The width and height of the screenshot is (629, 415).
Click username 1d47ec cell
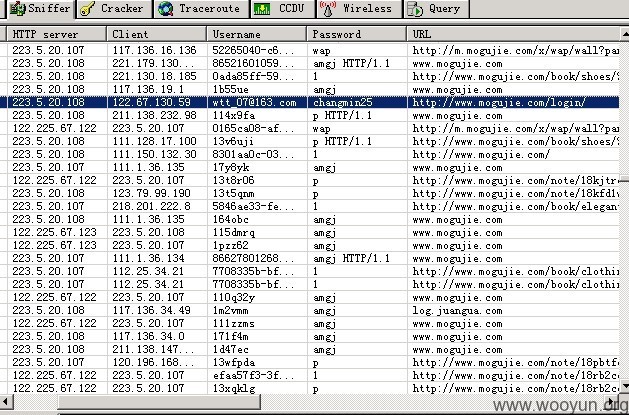click(257, 350)
